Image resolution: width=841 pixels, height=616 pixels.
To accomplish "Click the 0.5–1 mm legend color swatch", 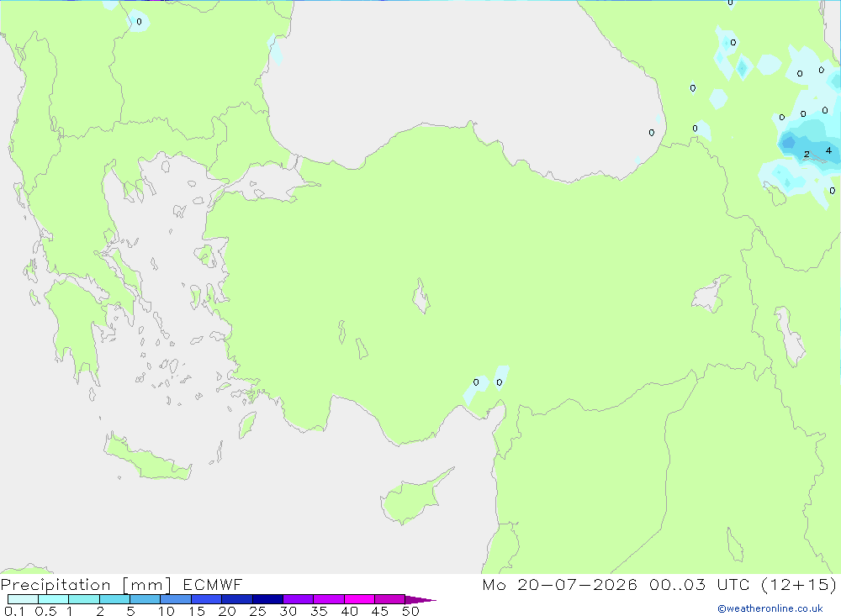I will click(53, 599).
